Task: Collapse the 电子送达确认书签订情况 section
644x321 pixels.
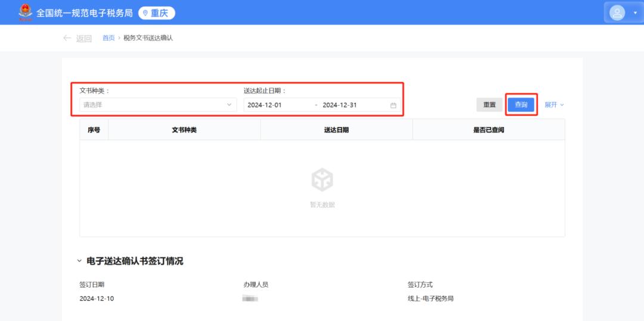Action: coord(79,261)
